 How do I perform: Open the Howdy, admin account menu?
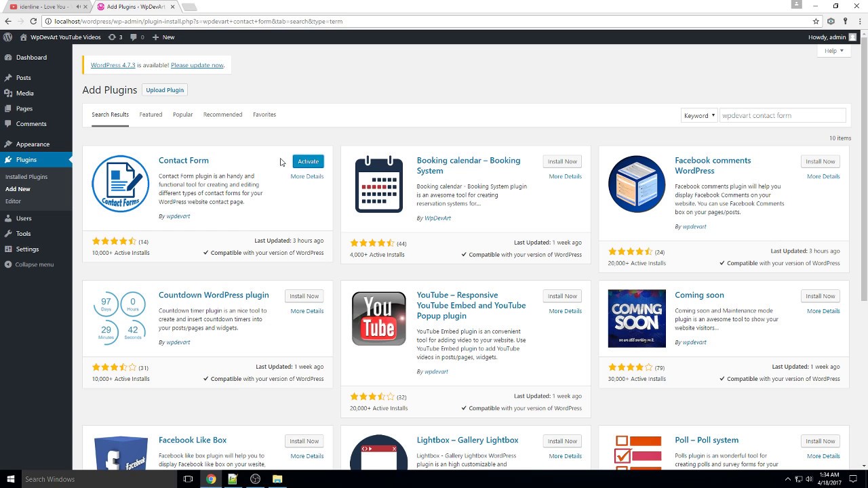tap(832, 37)
